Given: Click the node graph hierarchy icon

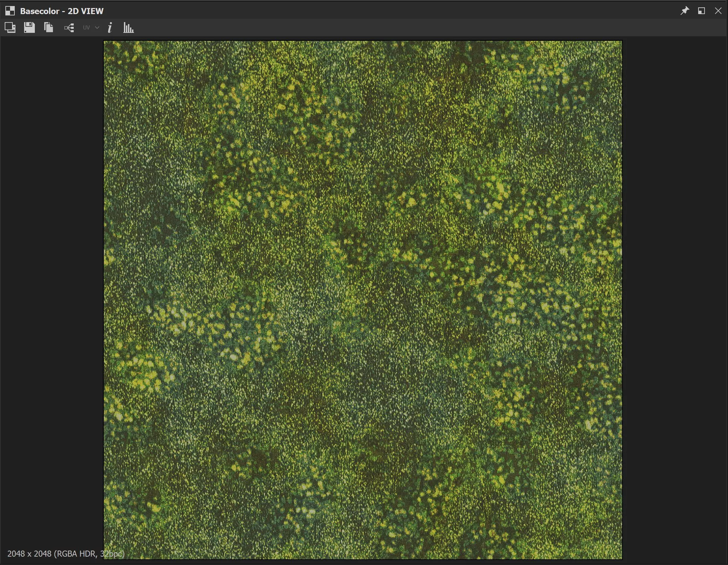Looking at the screenshot, I should tap(69, 28).
